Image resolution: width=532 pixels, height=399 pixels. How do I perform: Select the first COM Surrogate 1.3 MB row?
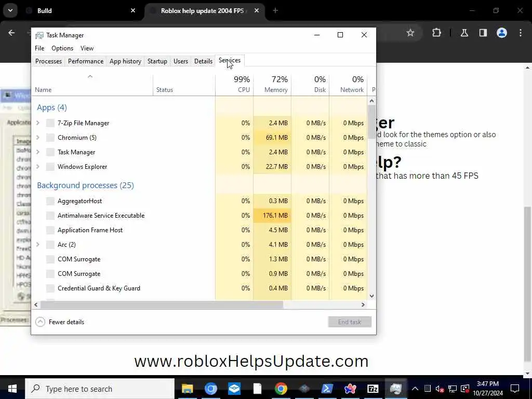click(199, 259)
